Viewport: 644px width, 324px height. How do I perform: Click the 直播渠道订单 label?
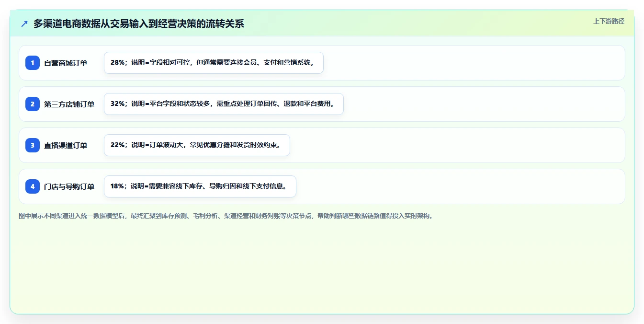coord(66,145)
